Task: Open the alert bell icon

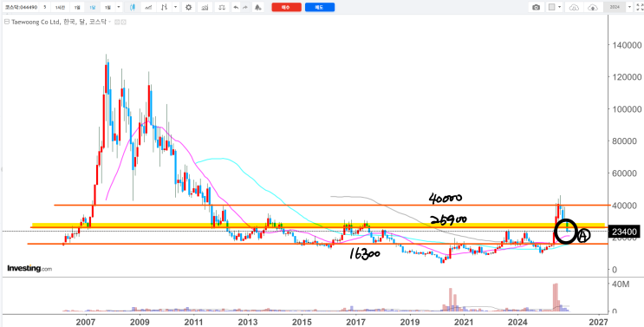Action: (x=257, y=8)
